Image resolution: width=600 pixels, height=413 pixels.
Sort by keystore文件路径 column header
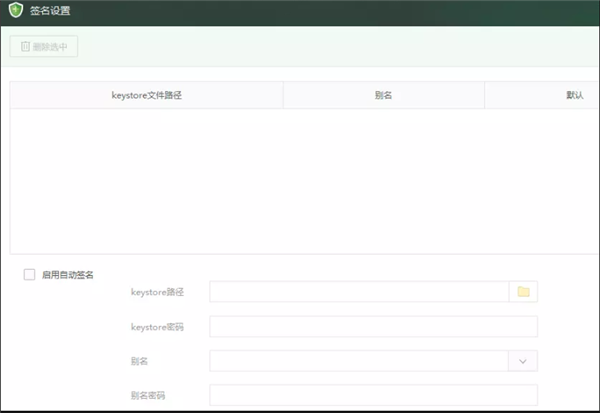pyautogui.click(x=147, y=96)
